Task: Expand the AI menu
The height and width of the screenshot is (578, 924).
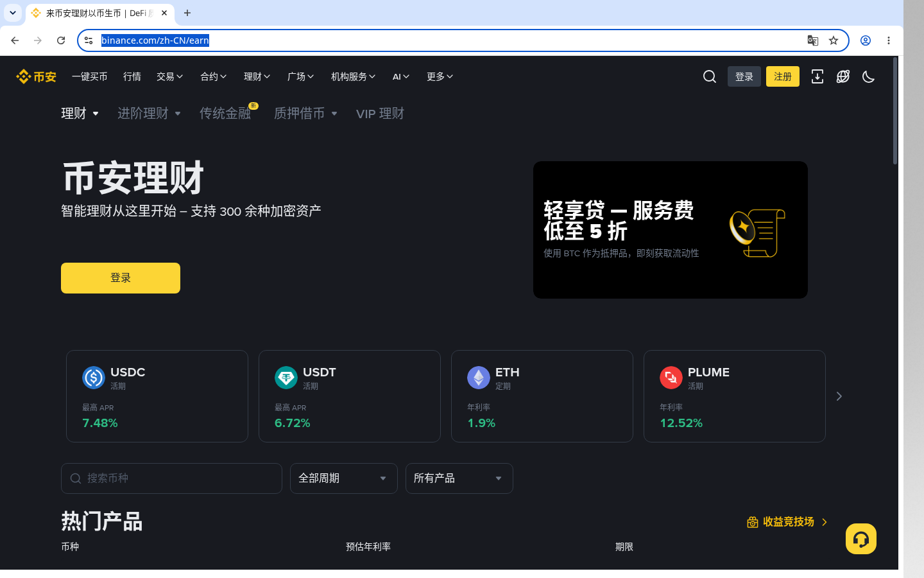Action: [x=401, y=76]
